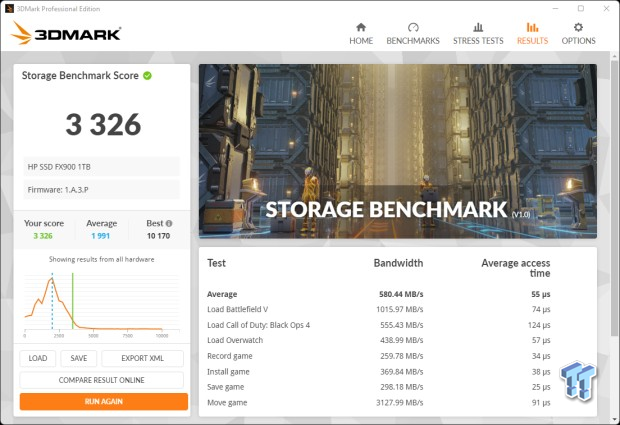Click the SAVE button
Viewport: 620px width, 425px height.
click(x=79, y=358)
